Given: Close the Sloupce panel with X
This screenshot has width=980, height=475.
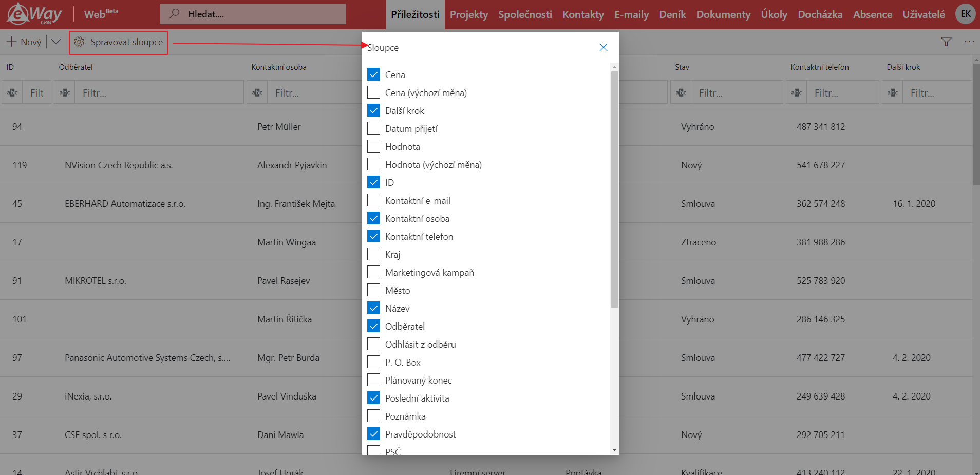Looking at the screenshot, I should coord(604,47).
